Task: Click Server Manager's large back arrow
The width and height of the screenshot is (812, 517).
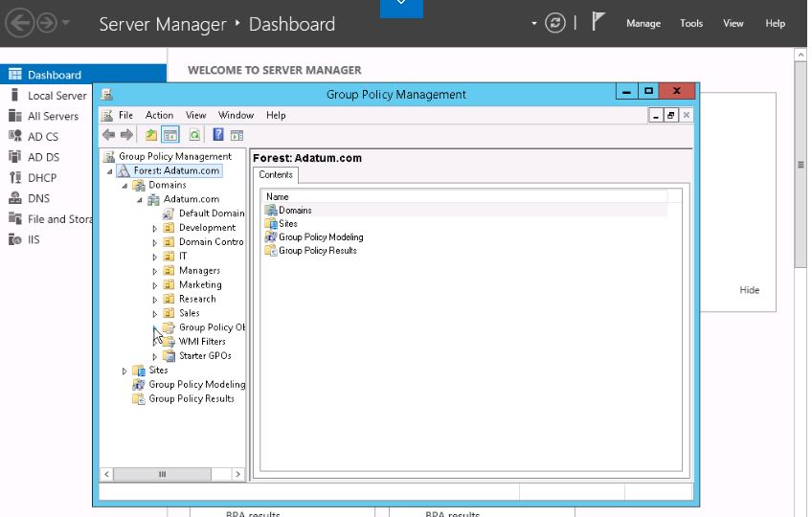Action: 20,23
